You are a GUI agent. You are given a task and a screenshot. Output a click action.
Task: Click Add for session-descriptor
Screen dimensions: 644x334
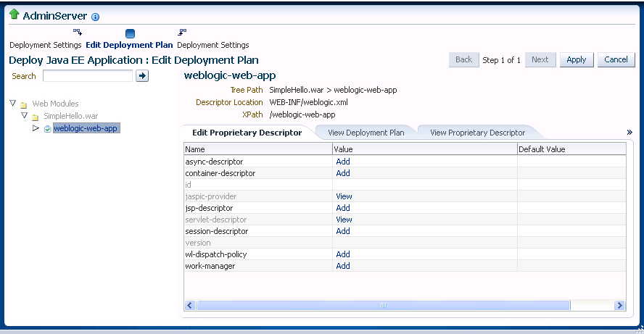(343, 231)
